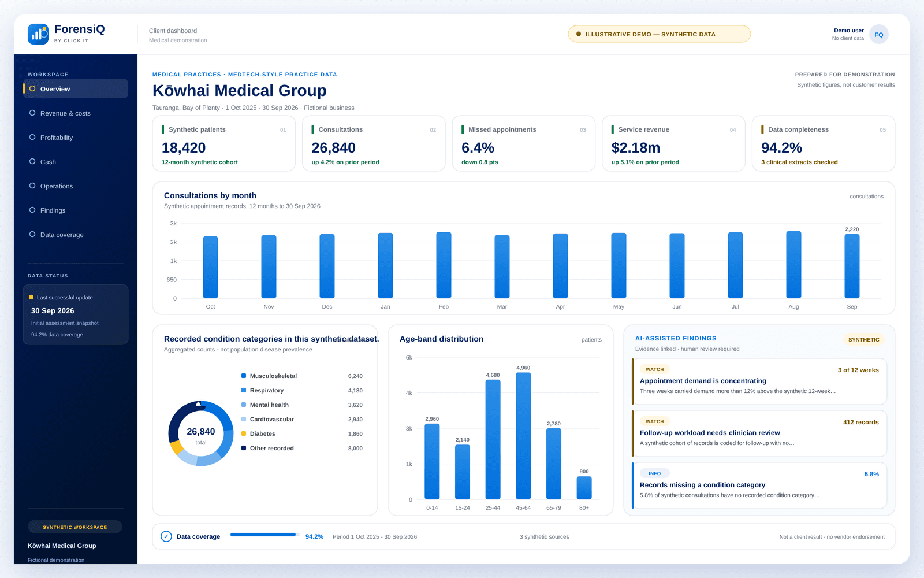Click the Last successful update status card
Screen dimensions: 924x578
pyautogui.click(x=76, y=314)
